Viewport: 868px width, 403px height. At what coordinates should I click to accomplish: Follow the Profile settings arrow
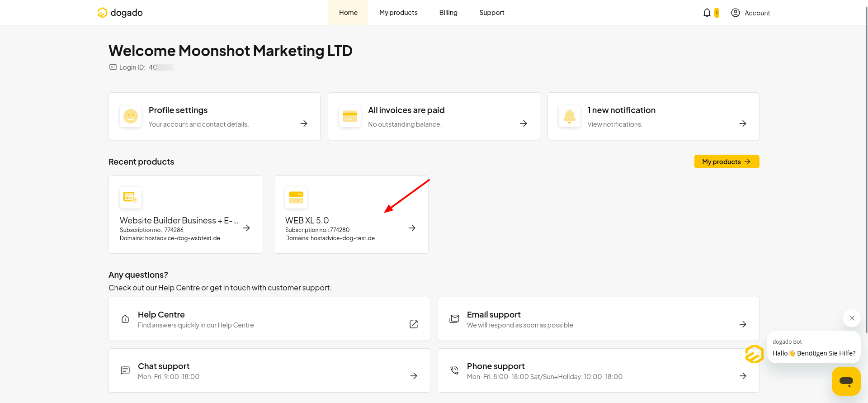[304, 123]
